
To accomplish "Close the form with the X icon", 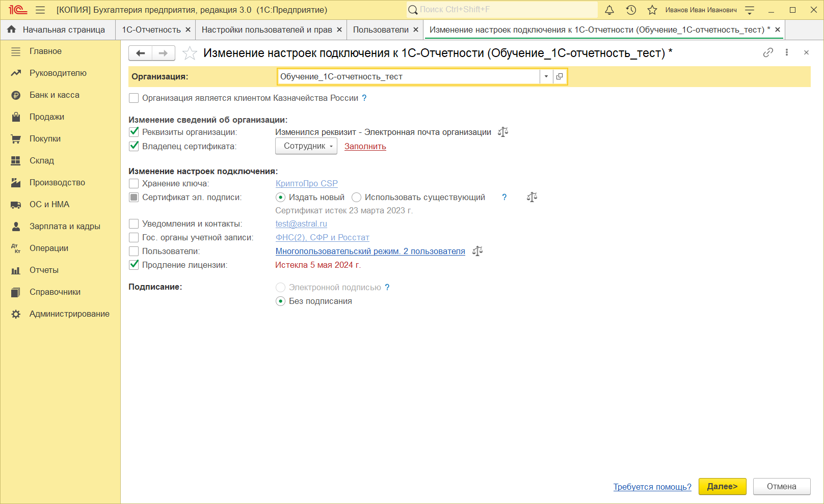I will [x=806, y=52].
